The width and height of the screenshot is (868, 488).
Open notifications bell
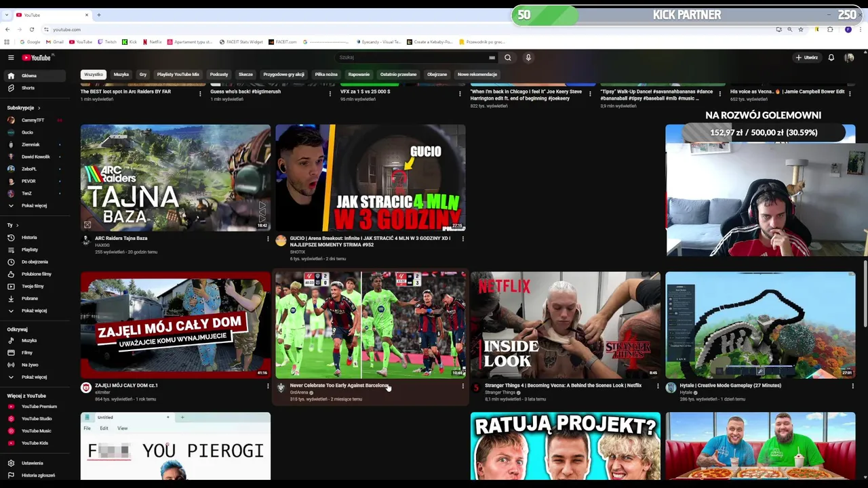(x=831, y=58)
